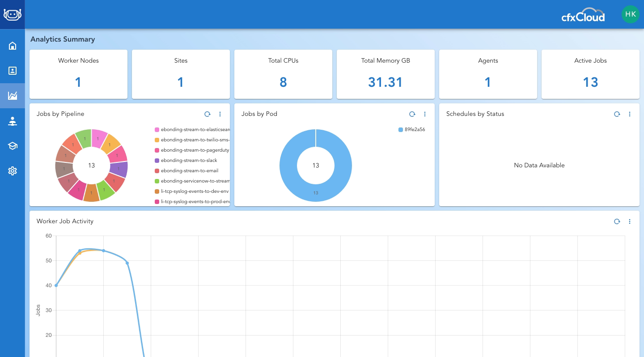Refresh the Schedules by Status panel
644x357 pixels.
click(x=617, y=114)
